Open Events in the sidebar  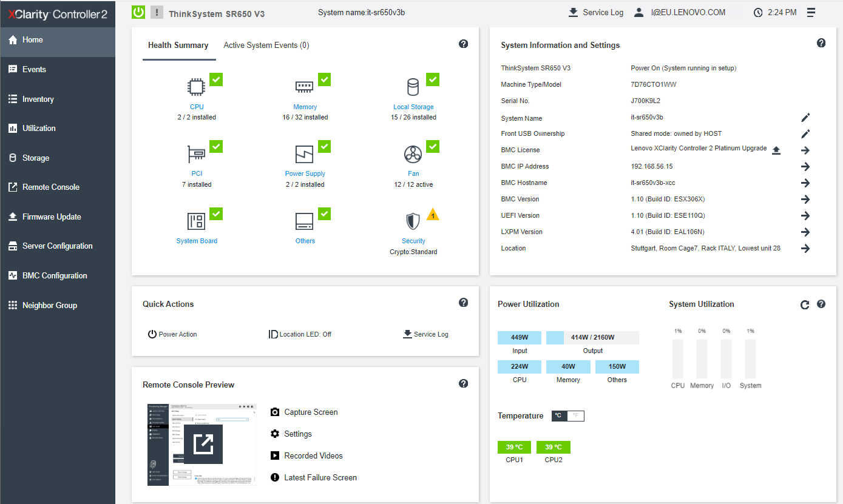[58, 69]
